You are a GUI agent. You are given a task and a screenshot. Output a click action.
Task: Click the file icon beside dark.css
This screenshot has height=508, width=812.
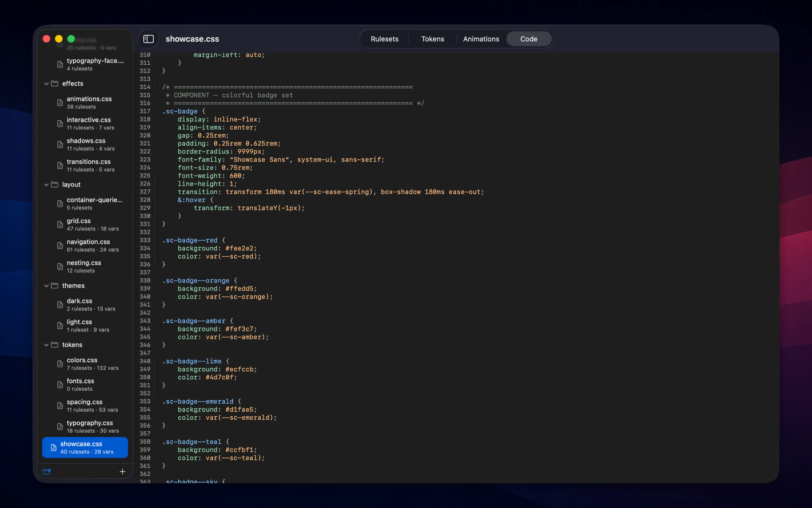point(60,305)
